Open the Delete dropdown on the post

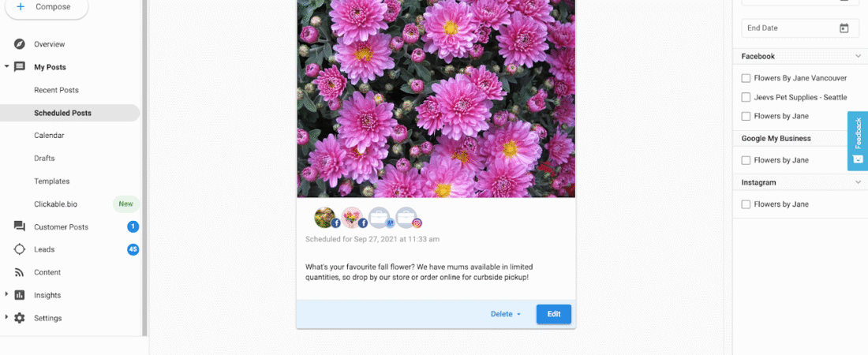506,314
